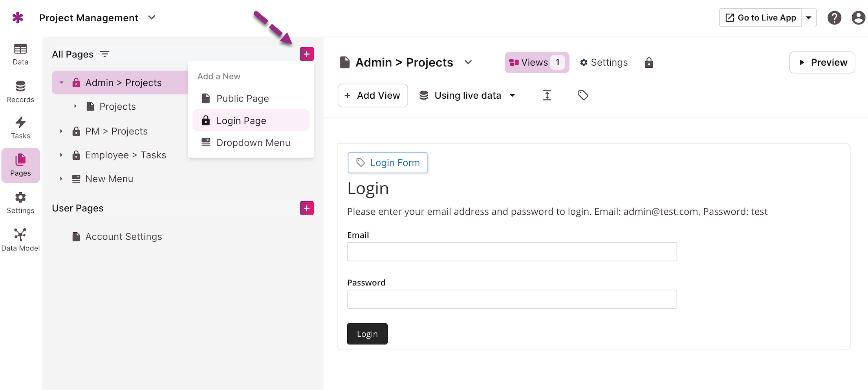Viewport: 868px width, 390px height.
Task: Click the Email input field
Action: coord(511,252)
